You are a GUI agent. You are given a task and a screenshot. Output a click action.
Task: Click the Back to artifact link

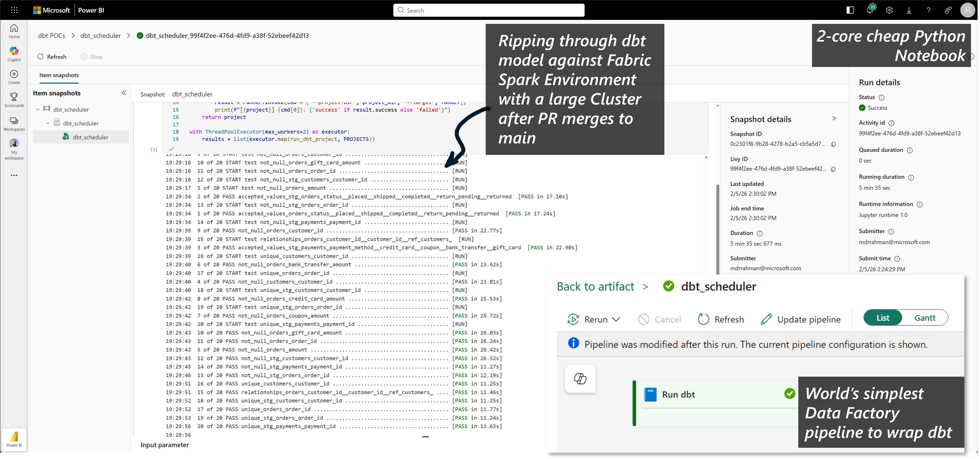596,286
